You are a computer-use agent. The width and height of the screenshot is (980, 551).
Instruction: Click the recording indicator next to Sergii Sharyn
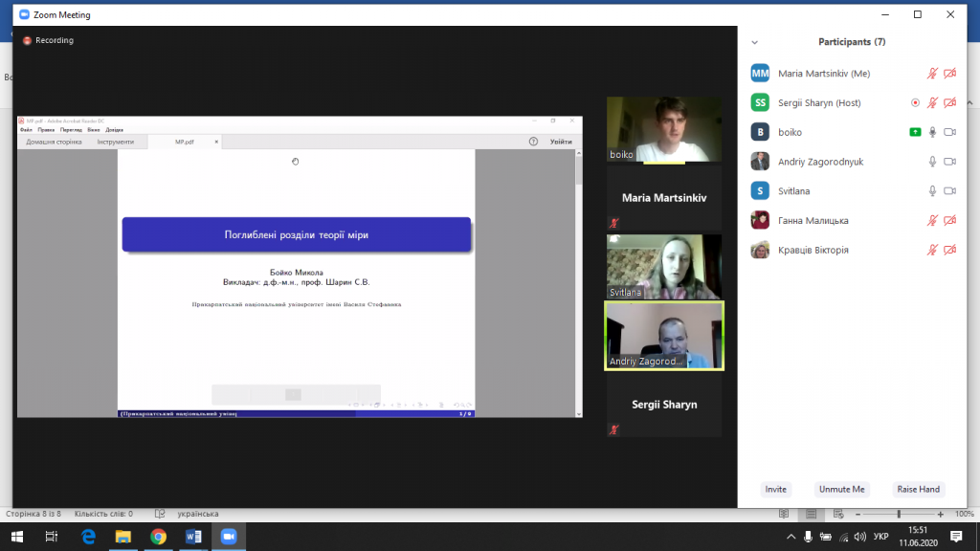point(915,102)
